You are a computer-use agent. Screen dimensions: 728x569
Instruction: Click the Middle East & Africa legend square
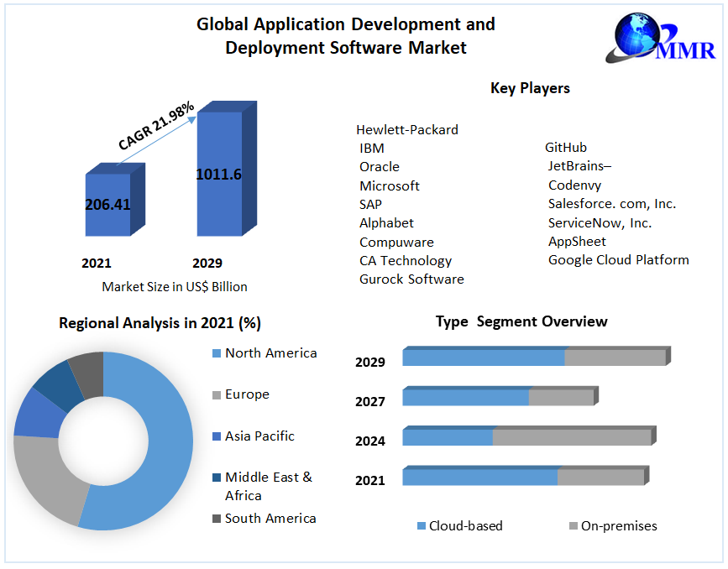pyautogui.click(x=217, y=478)
